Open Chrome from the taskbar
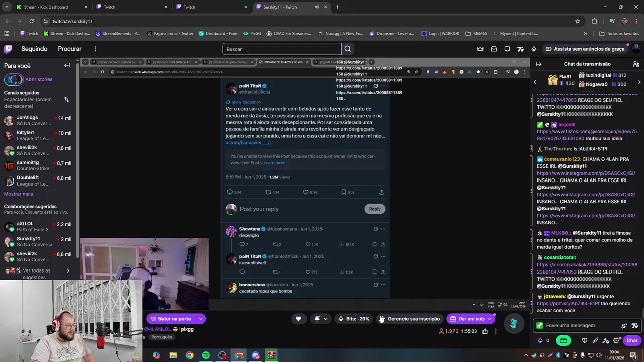The width and height of the screenshot is (644, 362). tap(189, 355)
